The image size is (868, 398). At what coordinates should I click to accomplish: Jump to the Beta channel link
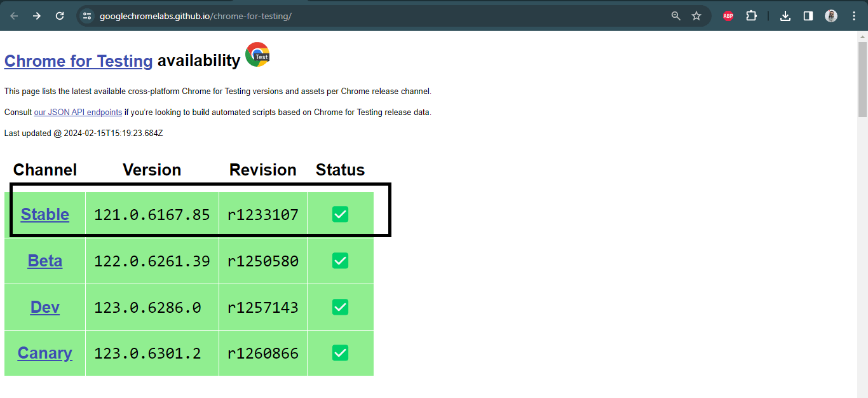[x=45, y=261]
